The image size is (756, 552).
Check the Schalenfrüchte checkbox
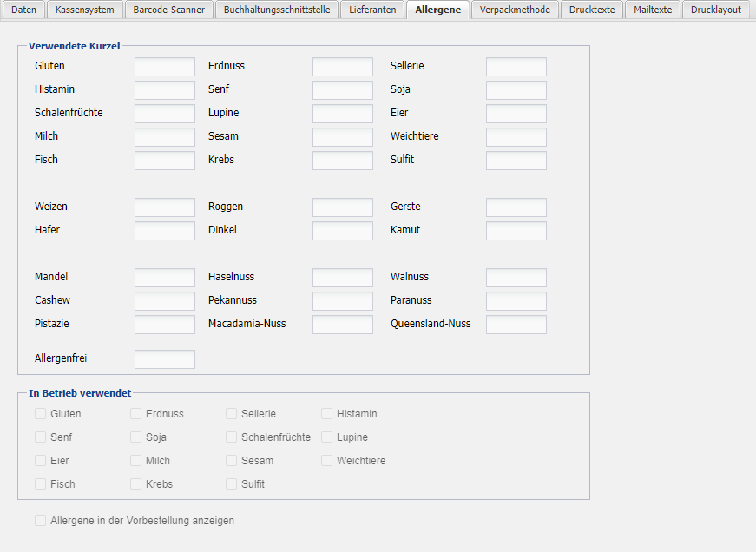[x=232, y=437]
